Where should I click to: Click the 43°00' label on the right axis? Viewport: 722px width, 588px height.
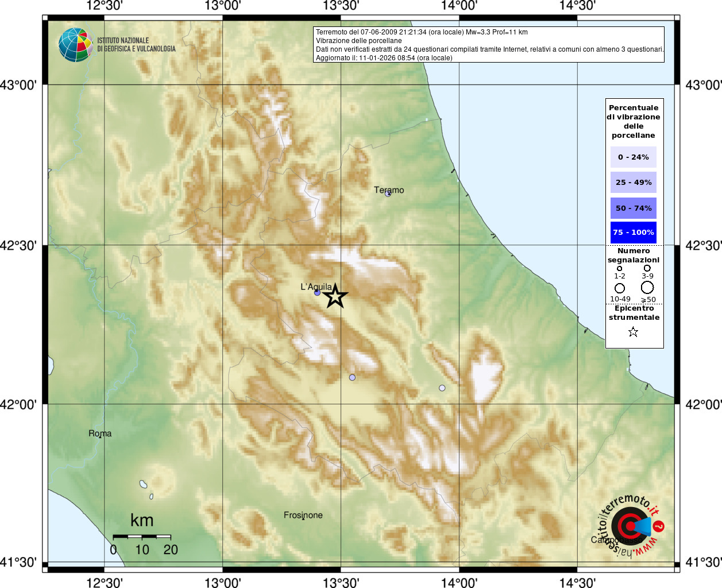pyautogui.click(x=704, y=85)
